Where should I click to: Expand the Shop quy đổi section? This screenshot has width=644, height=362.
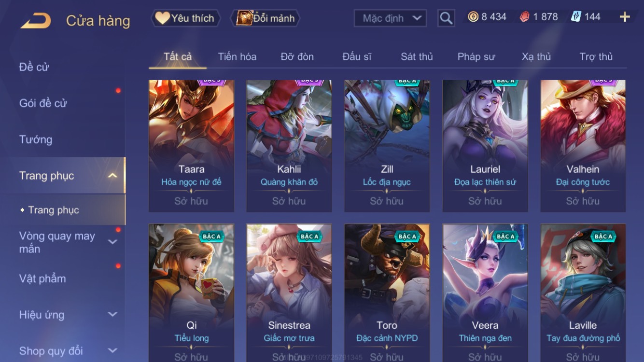pos(112,351)
